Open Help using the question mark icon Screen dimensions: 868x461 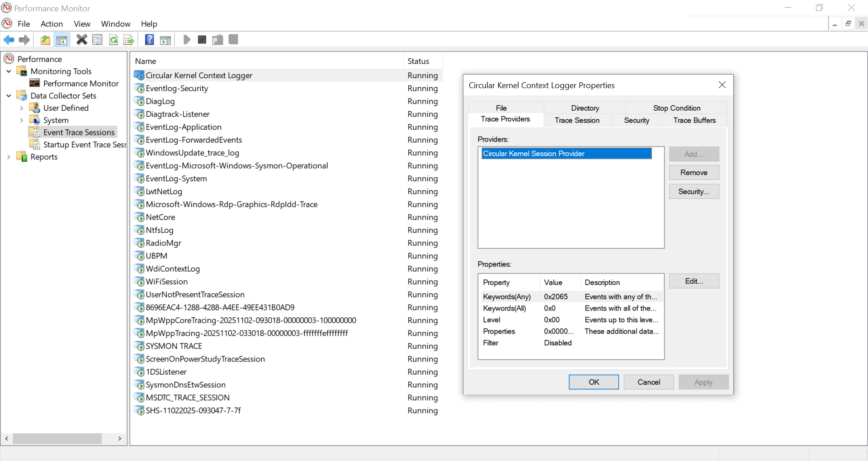click(149, 40)
